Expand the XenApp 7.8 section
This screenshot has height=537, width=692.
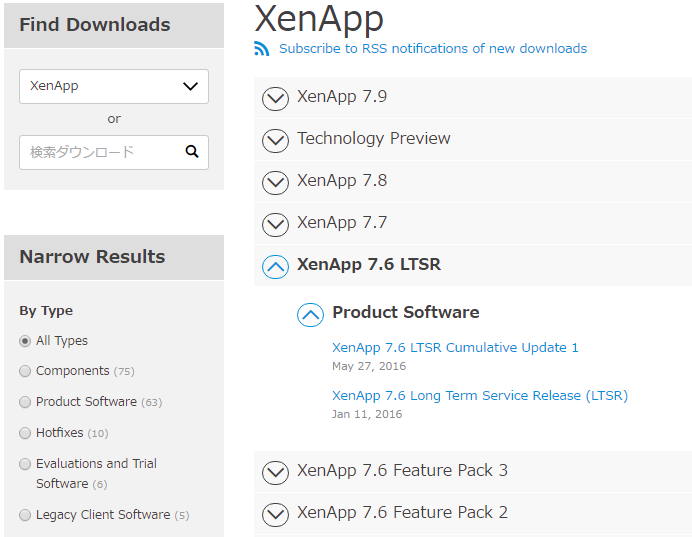tap(275, 182)
